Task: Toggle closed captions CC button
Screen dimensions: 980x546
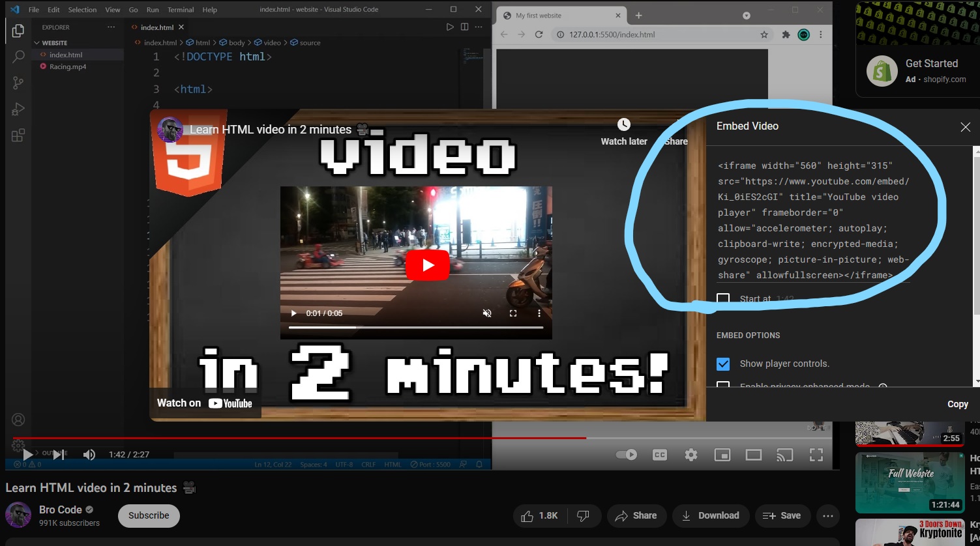Action: click(x=660, y=455)
